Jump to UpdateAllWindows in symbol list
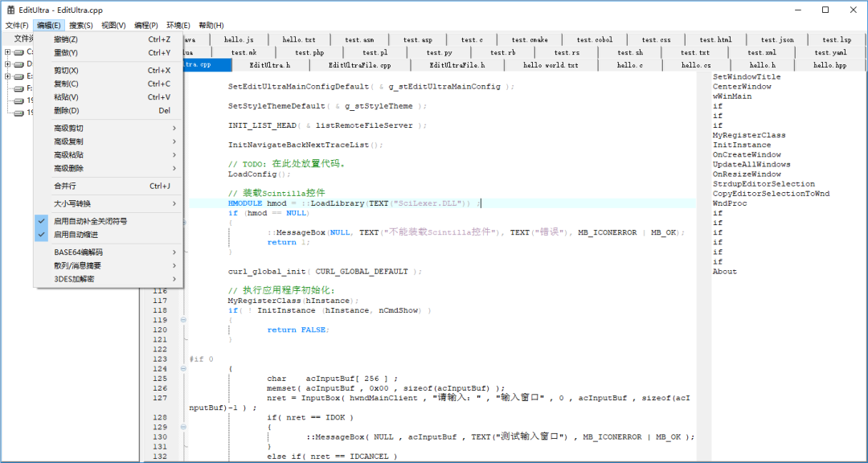 coord(751,165)
